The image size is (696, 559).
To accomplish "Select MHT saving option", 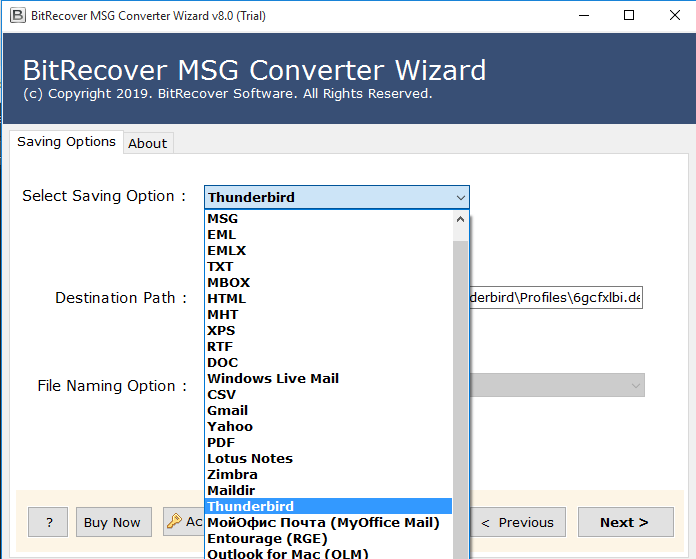I will pyautogui.click(x=328, y=314).
